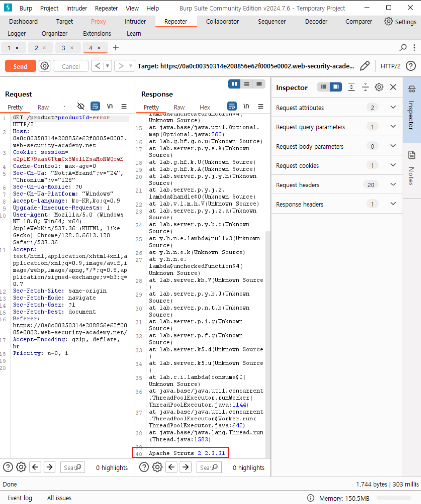Toggle hide non-printable in Request pane
This screenshot has height=504, width=421.
81,106
